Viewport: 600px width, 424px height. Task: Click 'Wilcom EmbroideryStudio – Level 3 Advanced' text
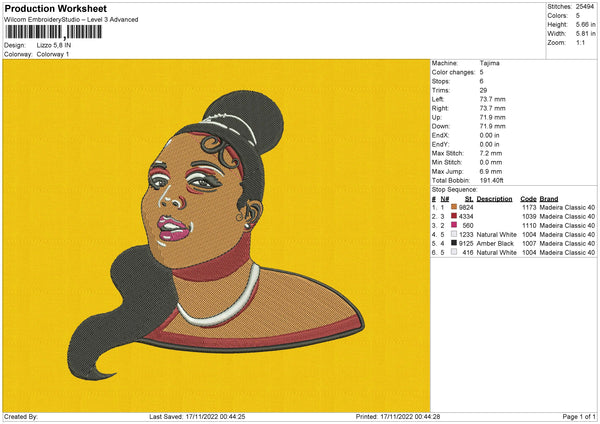pos(71,20)
